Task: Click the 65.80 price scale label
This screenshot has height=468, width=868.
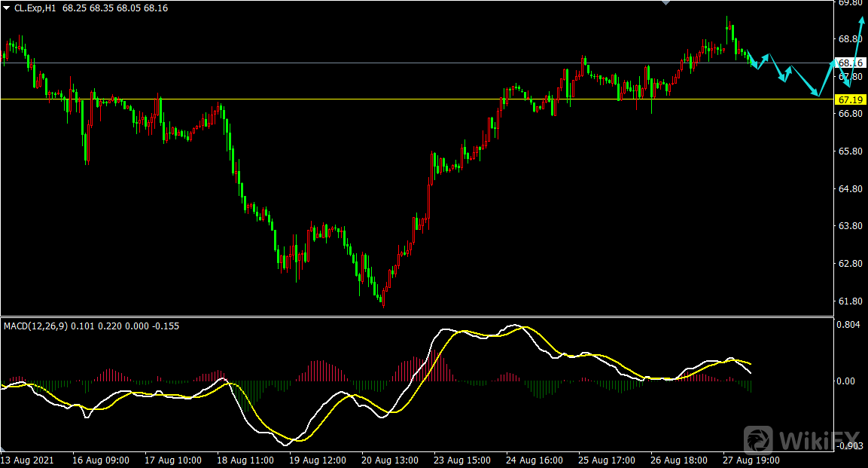Action: (850, 151)
